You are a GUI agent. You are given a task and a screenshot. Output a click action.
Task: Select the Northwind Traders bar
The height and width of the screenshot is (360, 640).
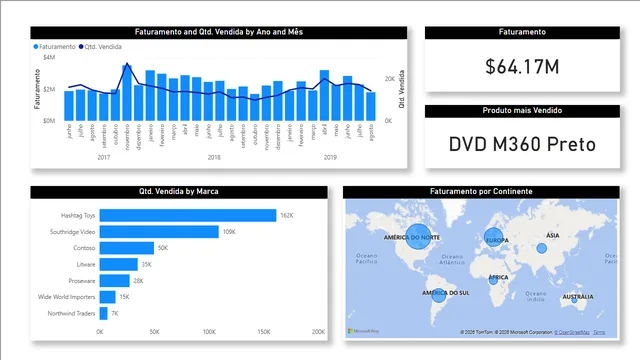tap(104, 313)
